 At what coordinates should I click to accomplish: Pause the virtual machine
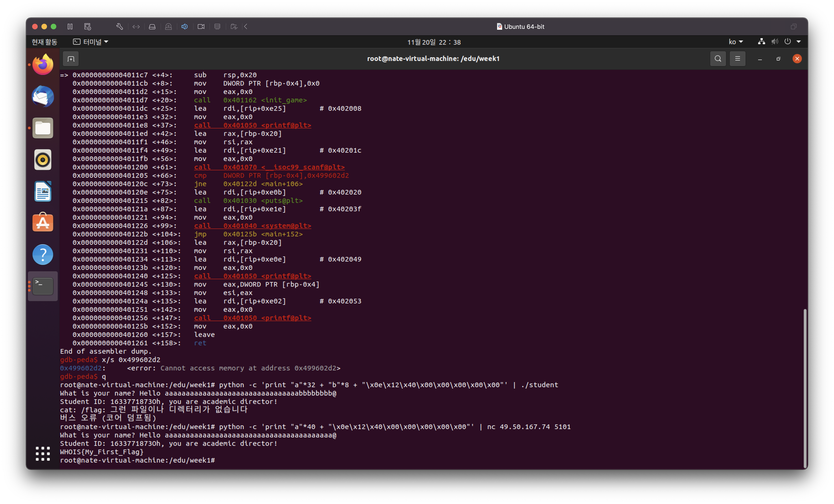point(70,26)
